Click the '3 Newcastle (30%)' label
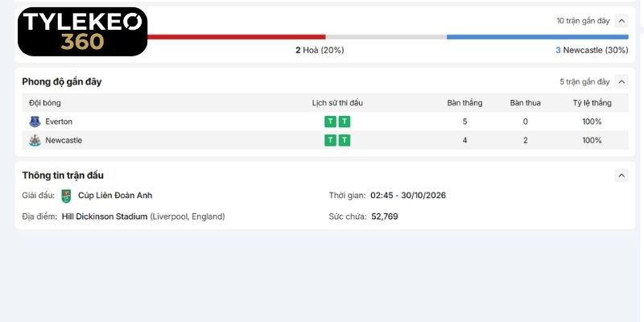The image size is (644, 322). [592, 50]
